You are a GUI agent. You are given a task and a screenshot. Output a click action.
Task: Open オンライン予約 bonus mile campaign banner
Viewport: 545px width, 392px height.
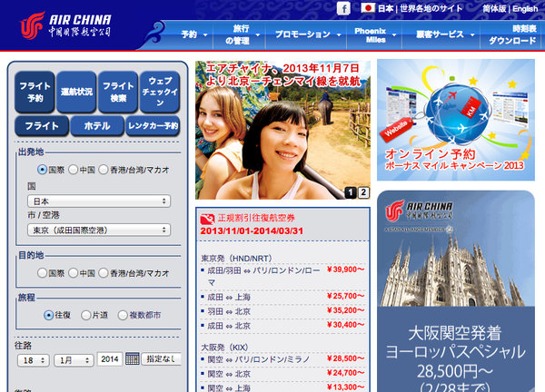click(x=456, y=120)
